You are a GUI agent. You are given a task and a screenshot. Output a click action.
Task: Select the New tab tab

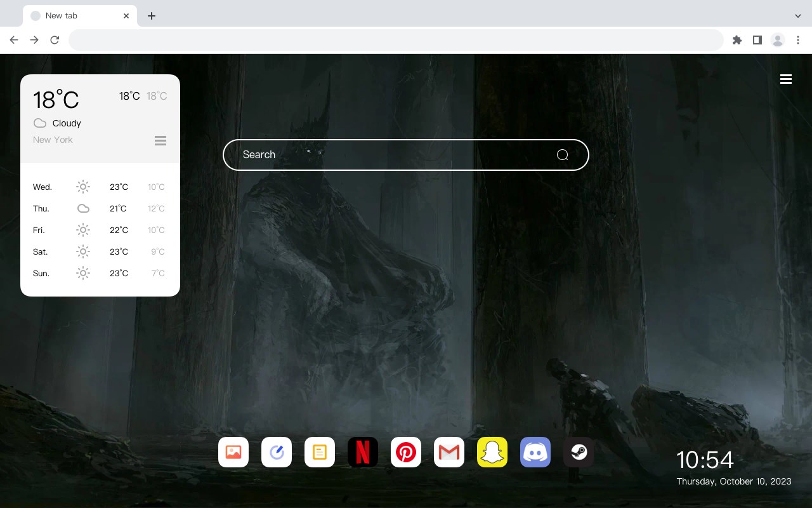click(x=79, y=16)
